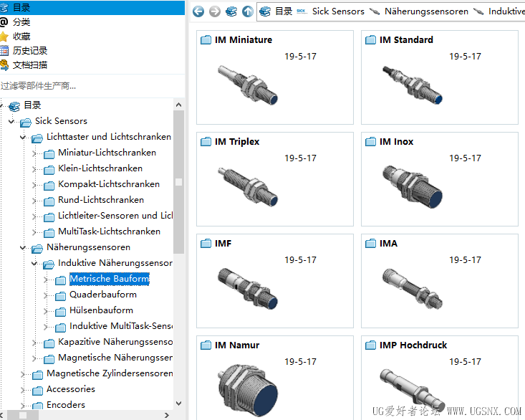This screenshot has height=420, width=525.
Task: Select Magnetische Näherungssensoren tree item
Action: click(x=115, y=358)
